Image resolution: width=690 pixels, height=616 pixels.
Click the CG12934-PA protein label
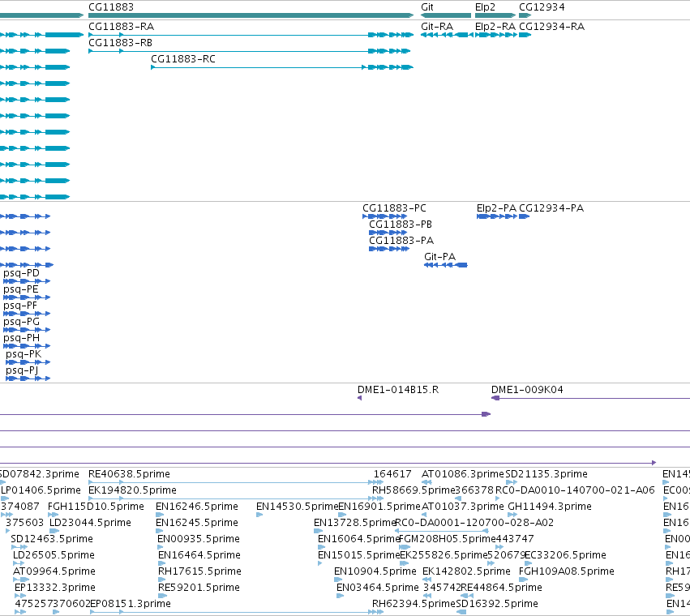pos(551,208)
